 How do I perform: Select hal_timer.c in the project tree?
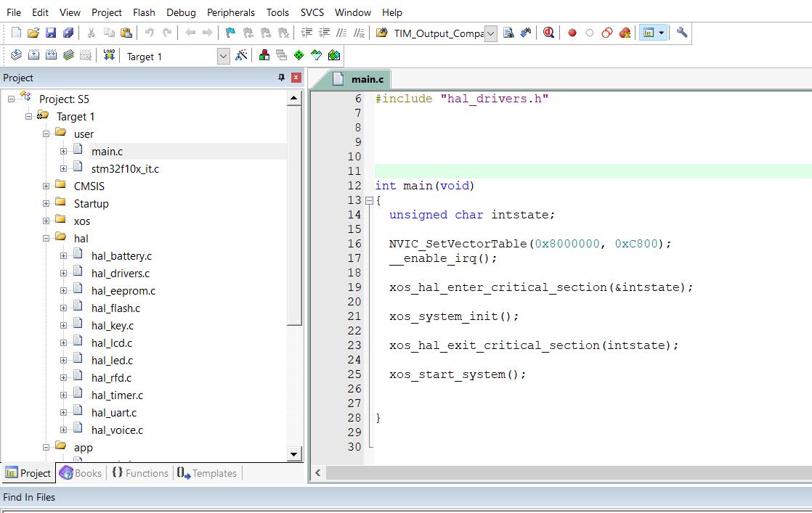[x=117, y=395]
